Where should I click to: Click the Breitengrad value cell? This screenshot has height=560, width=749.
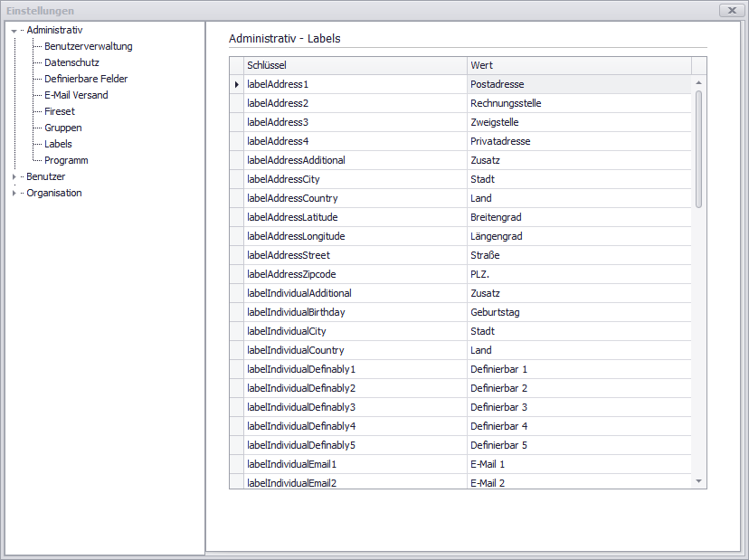point(579,217)
